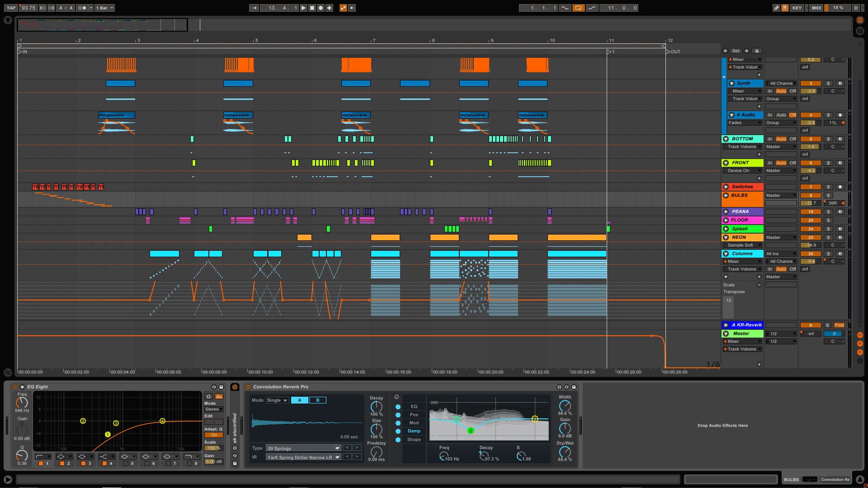Click the metronome toggle button

click(82, 8)
